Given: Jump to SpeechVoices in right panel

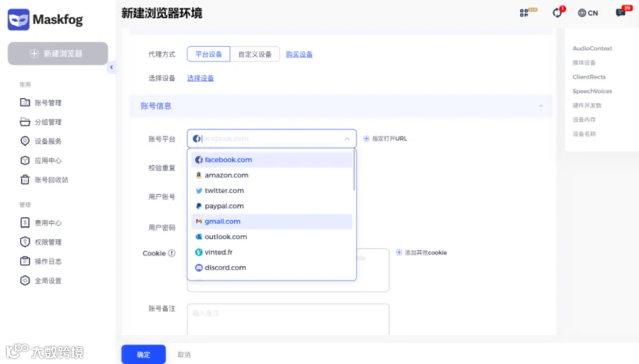Looking at the screenshot, I should point(592,92).
